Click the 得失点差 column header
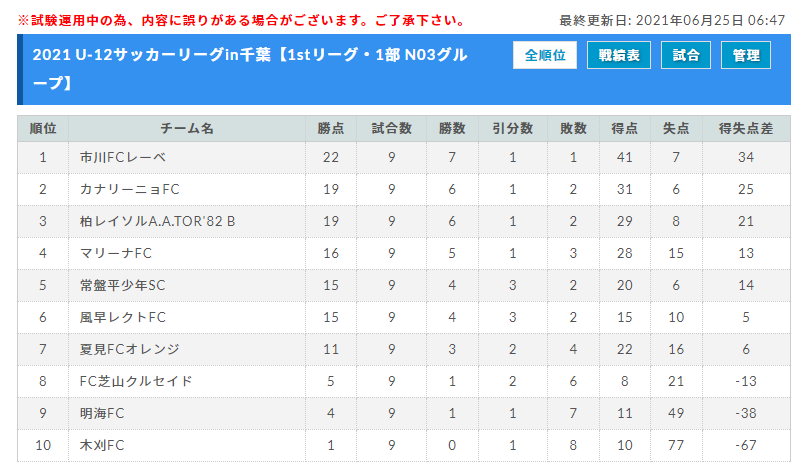The height and width of the screenshot is (474, 804). (746, 128)
